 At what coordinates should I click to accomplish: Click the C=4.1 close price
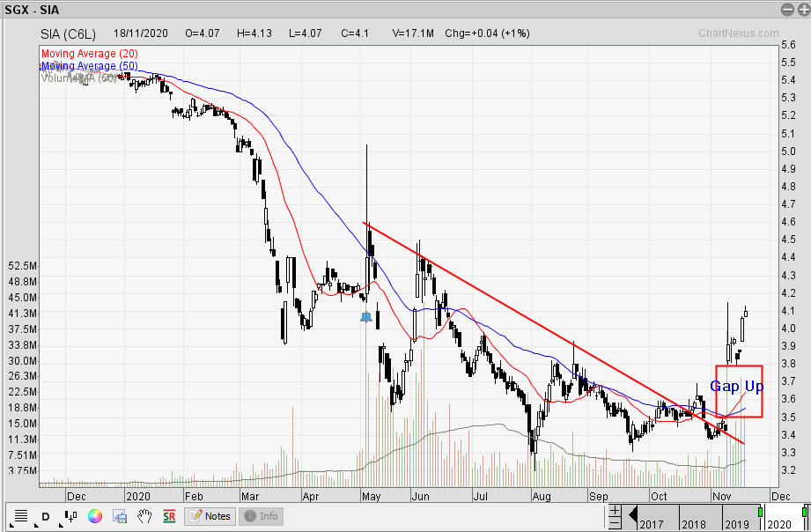point(355,33)
